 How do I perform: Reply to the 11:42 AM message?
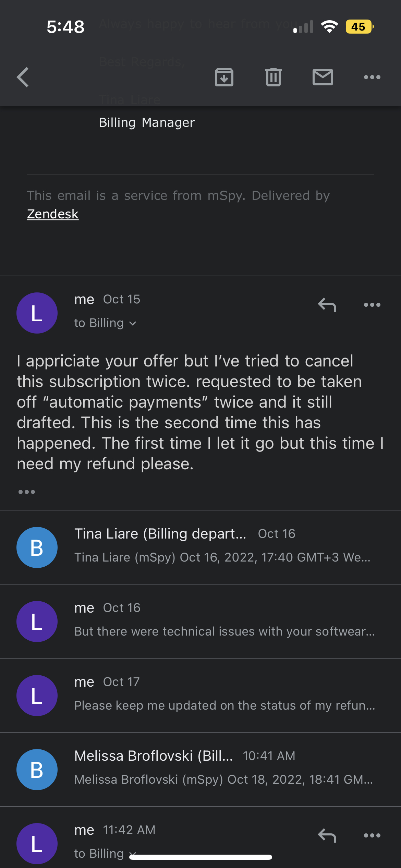point(327,835)
